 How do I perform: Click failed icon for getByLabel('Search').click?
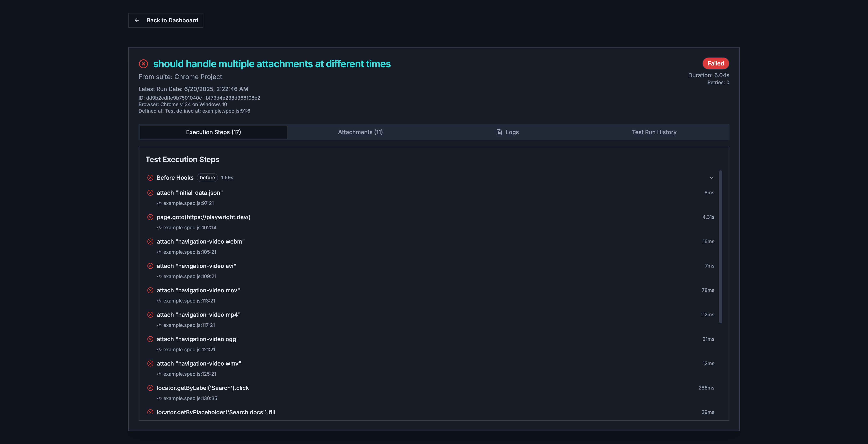coord(150,388)
